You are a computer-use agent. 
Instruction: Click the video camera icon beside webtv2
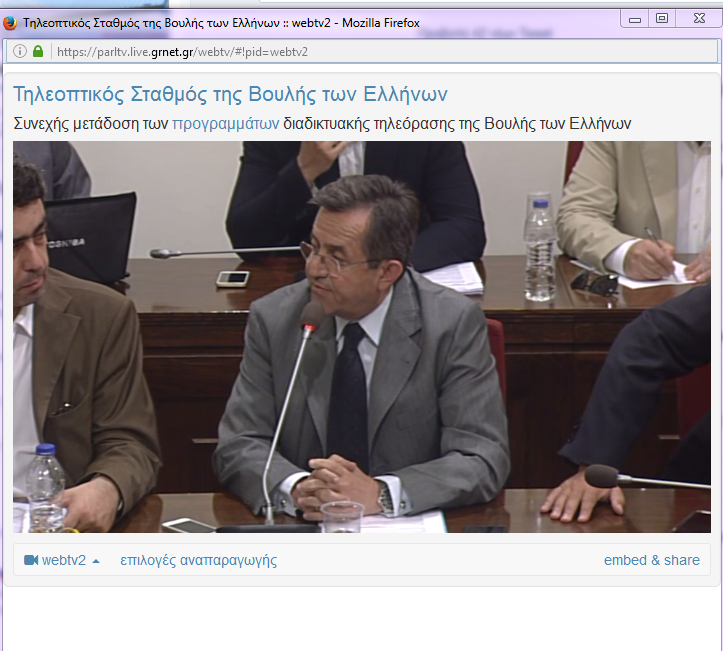(x=31, y=560)
